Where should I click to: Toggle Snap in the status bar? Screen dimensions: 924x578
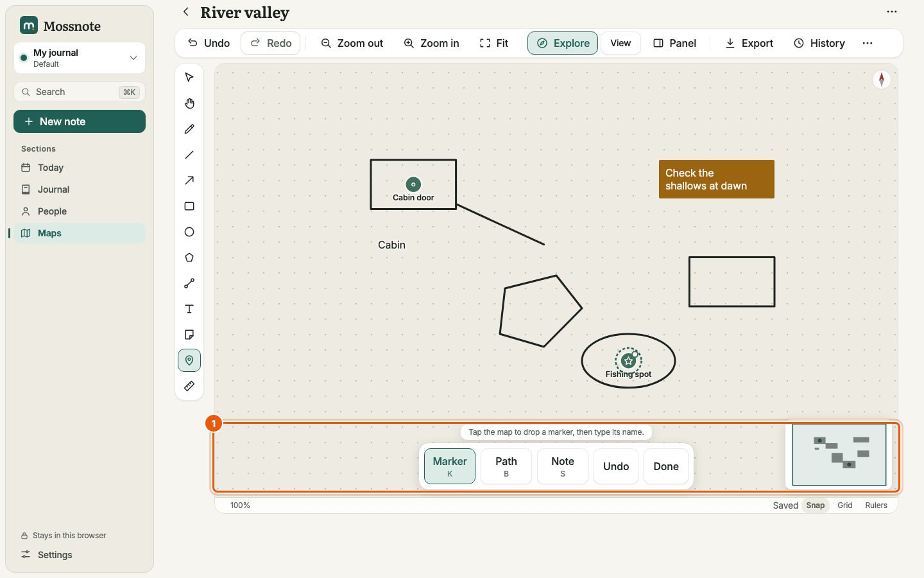point(816,505)
